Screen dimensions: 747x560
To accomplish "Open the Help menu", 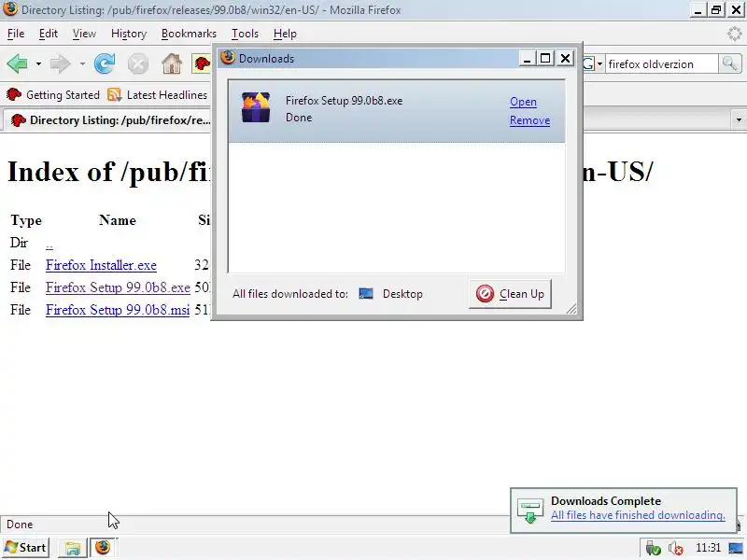I will click(x=285, y=34).
